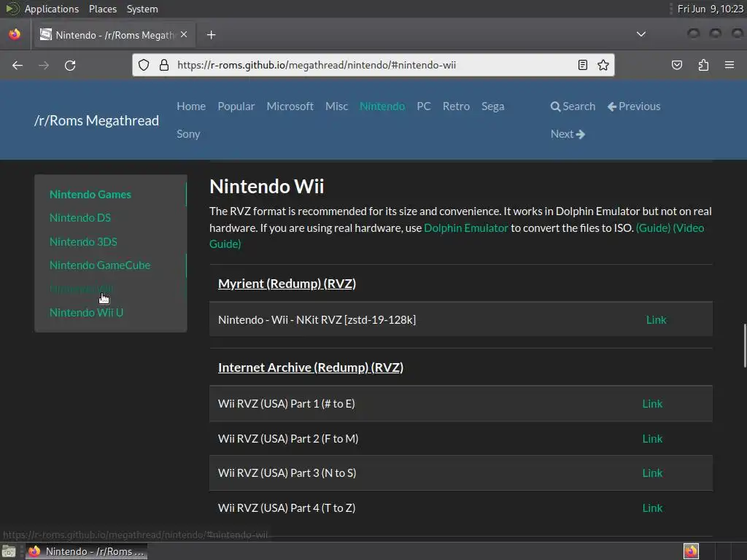This screenshot has width=747, height=560.
Task: Open the Retro nav link
Action: pos(456,106)
